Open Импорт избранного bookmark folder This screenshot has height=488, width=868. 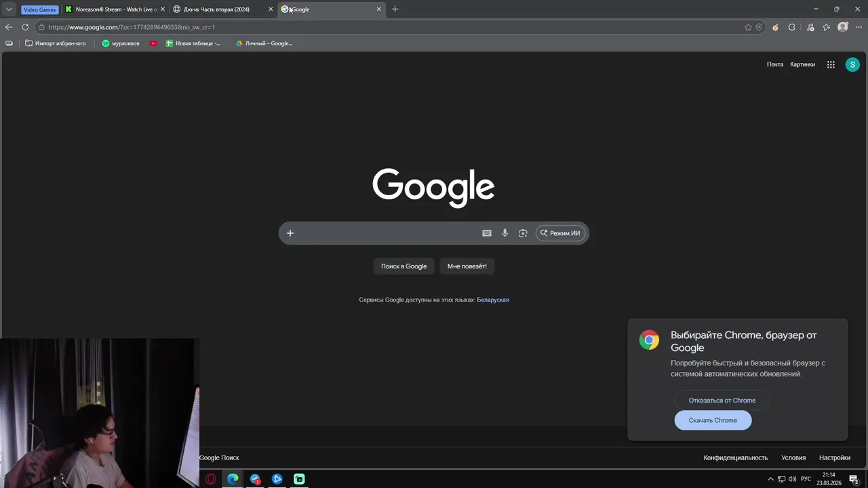(55, 43)
